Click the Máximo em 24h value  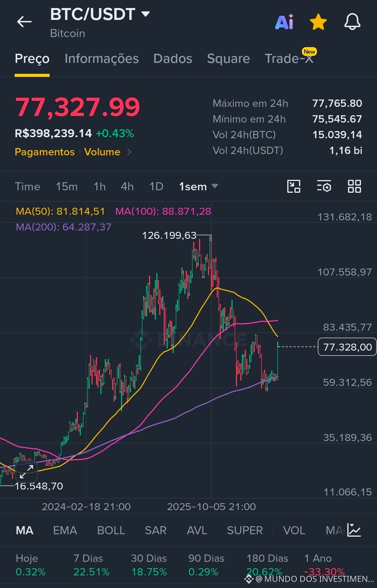(x=337, y=103)
